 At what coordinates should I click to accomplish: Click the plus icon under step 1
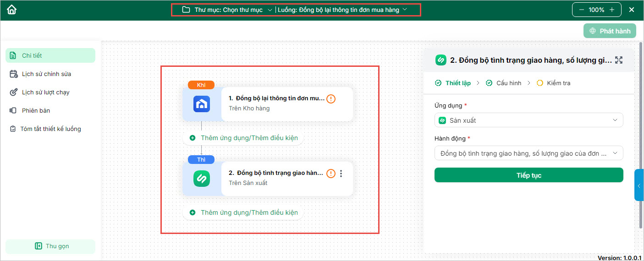click(193, 137)
